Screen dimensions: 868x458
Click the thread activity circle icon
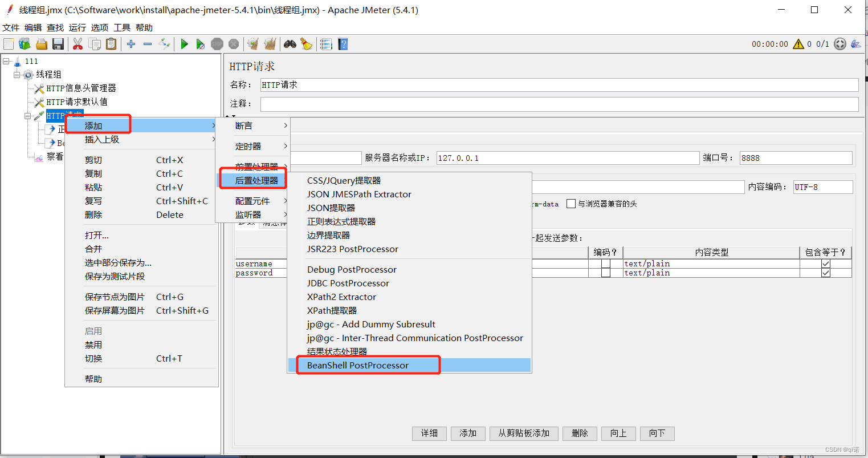pyautogui.click(x=840, y=44)
